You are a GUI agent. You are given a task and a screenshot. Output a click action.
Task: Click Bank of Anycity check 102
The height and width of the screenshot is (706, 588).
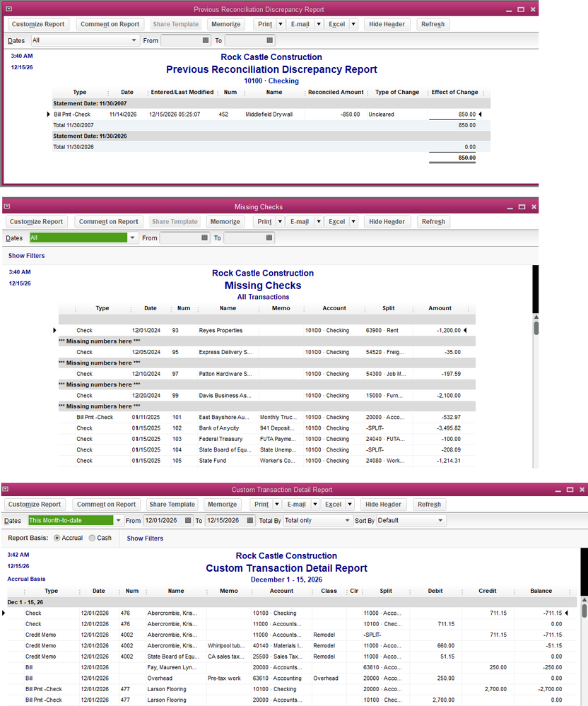coord(266,428)
